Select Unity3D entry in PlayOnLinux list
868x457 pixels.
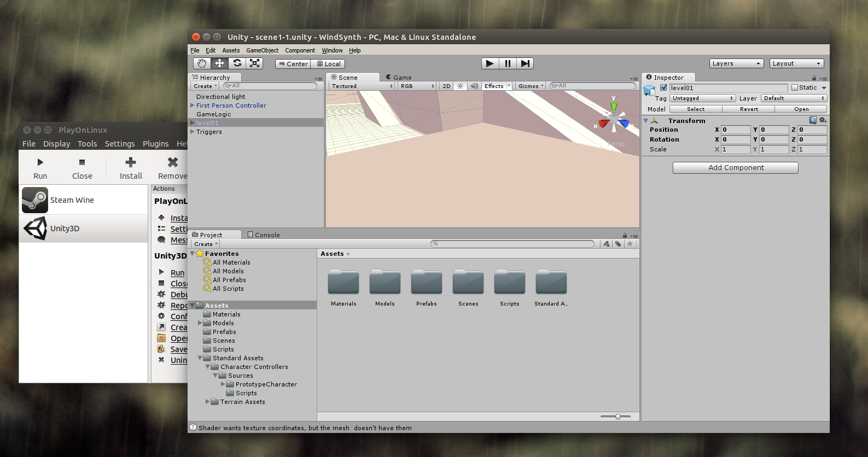(x=84, y=228)
